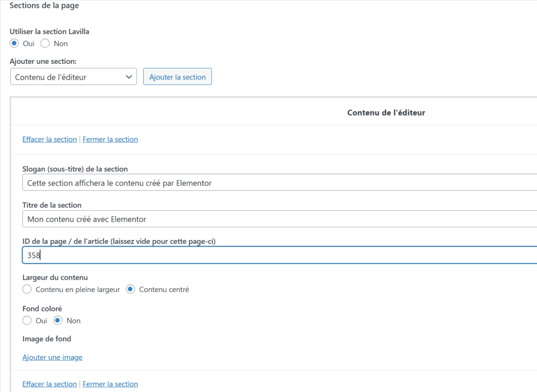This screenshot has width=537, height=392.
Task: Select Non under Fond coloré
Action: (58, 320)
